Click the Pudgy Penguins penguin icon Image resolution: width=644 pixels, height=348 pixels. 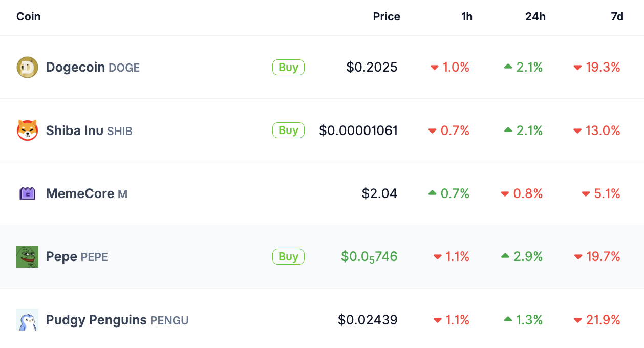[x=27, y=320]
